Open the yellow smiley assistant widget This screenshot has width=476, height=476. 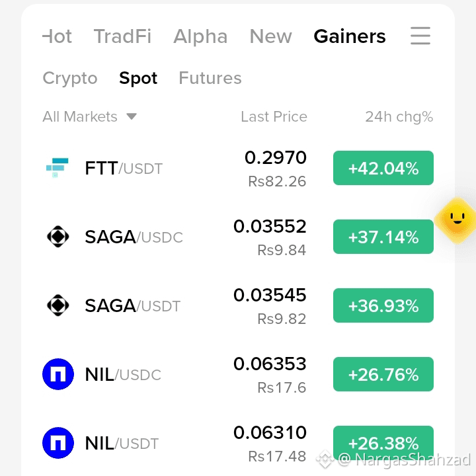pyautogui.click(x=456, y=219)
